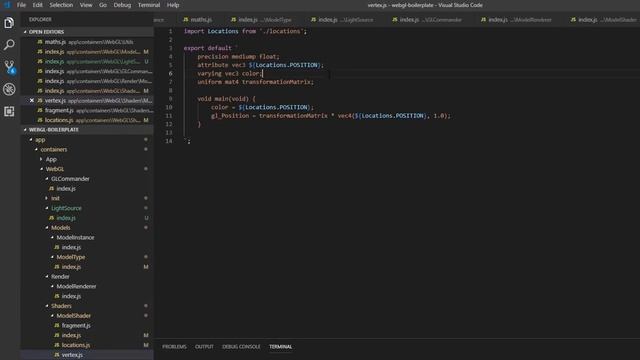Click the import Locations statement line
640x360 pixels.
[245, 31]
